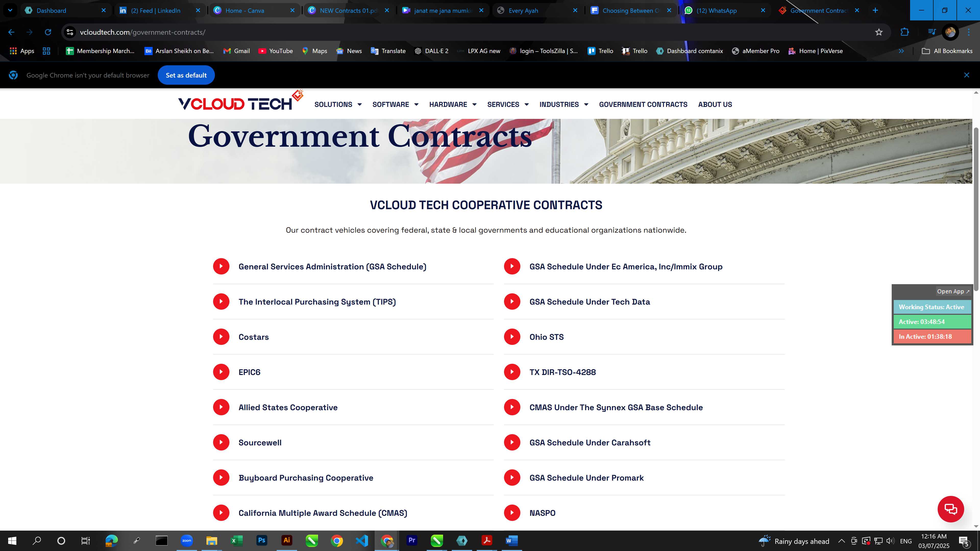Open the Apps bookmark shortcut
This screenshot has height=551, width=980.
click(x=22, y=51)
